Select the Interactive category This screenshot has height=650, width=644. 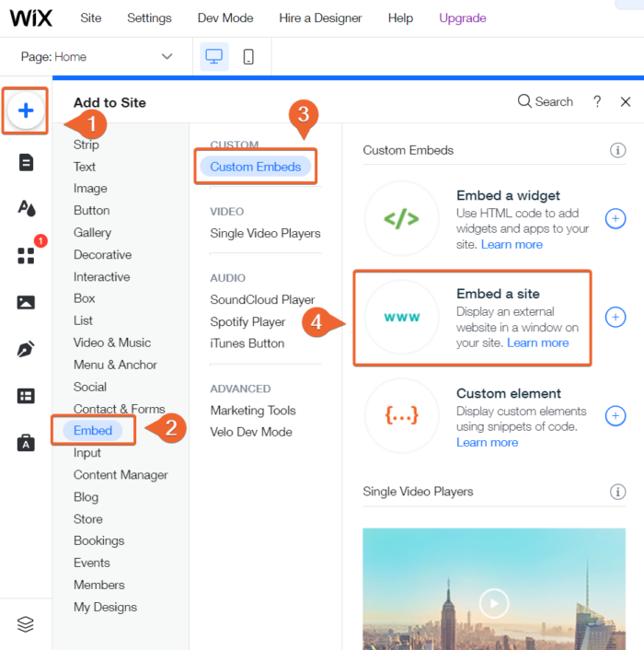(101, 276)
